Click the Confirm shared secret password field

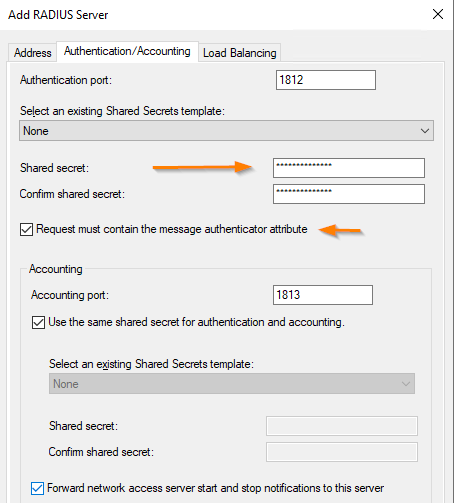click(x=349, y=194)
